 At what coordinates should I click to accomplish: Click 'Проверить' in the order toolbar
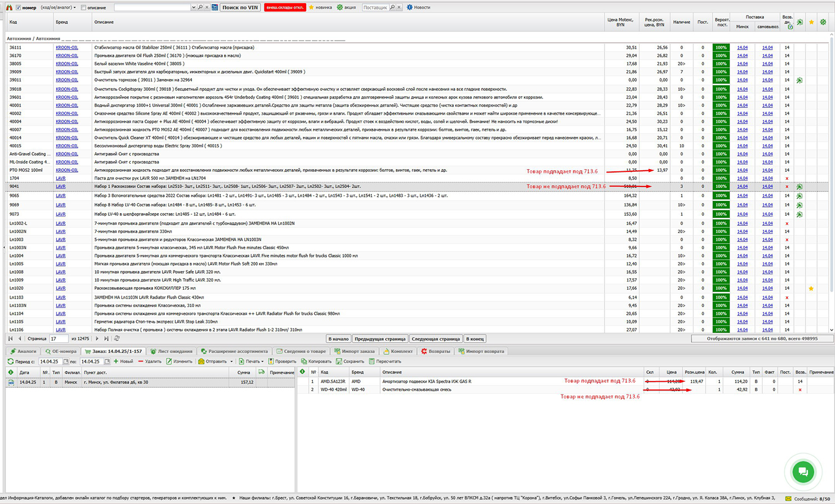282,362
